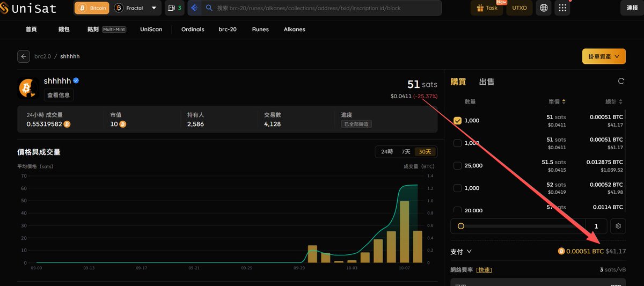This screenshot has width=644, height=286.
Task: Open the apps grid icon
Action: pyautogui.click(x=562, y=8)
